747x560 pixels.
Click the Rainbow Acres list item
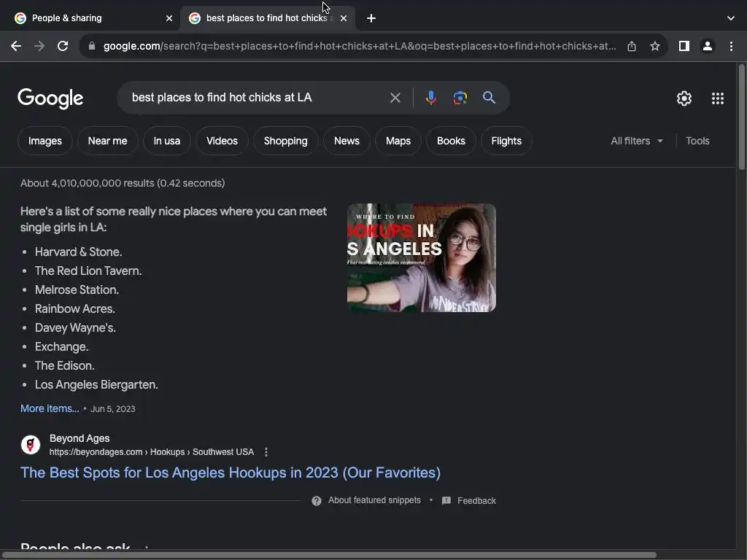[x=75, y=309]
